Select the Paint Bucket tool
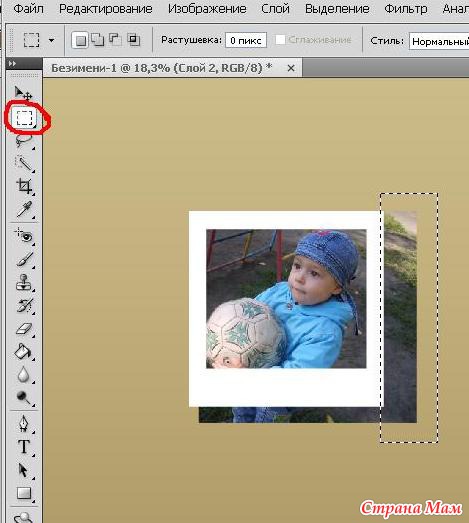Screen dimensions: 469x523 coord(23,352)
